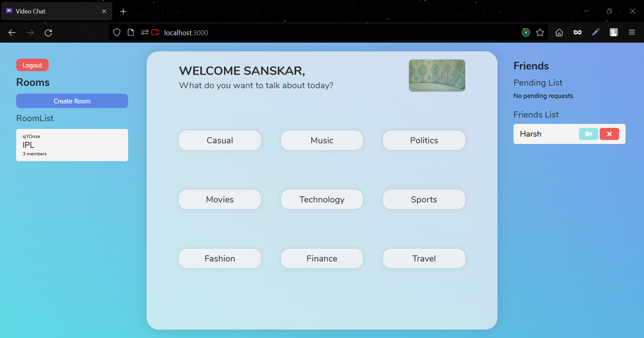This screenshot has height=338, width=644.
Task: Start video call with Harsh
Action: (x=588, y=134)
